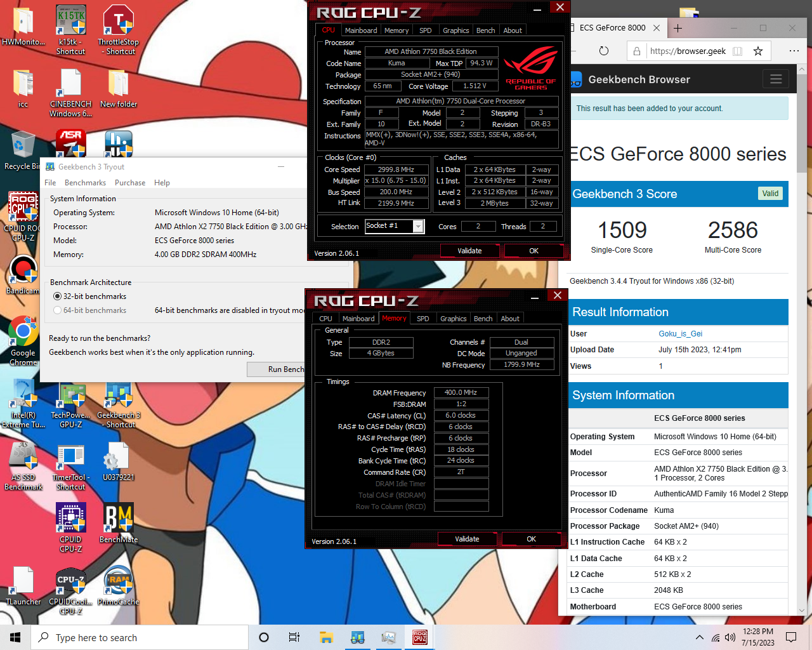Switch to Graphics tab in CPU-Z processor window
Viewport: 812px width, 650px height.
coord(455,30)
